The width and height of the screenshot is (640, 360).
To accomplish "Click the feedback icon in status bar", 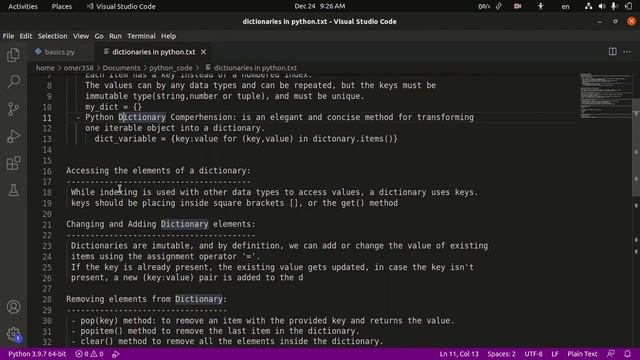I will (611, 354).
